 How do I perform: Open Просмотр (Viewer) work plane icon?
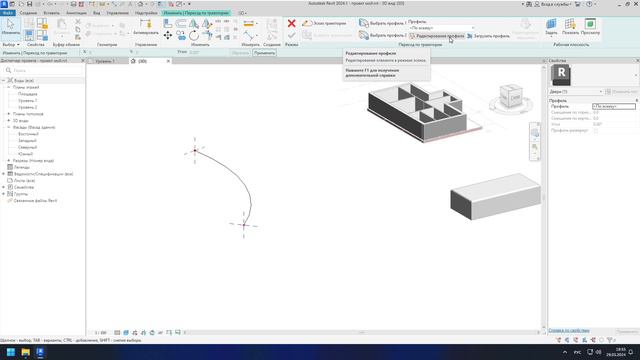pos(590,27)
